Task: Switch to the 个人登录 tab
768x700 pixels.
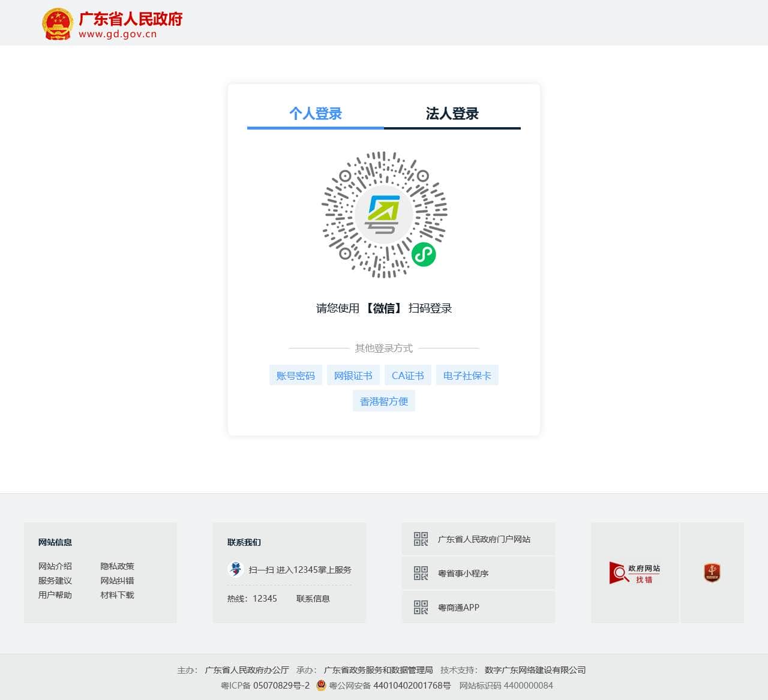Action: click(316, 113)
